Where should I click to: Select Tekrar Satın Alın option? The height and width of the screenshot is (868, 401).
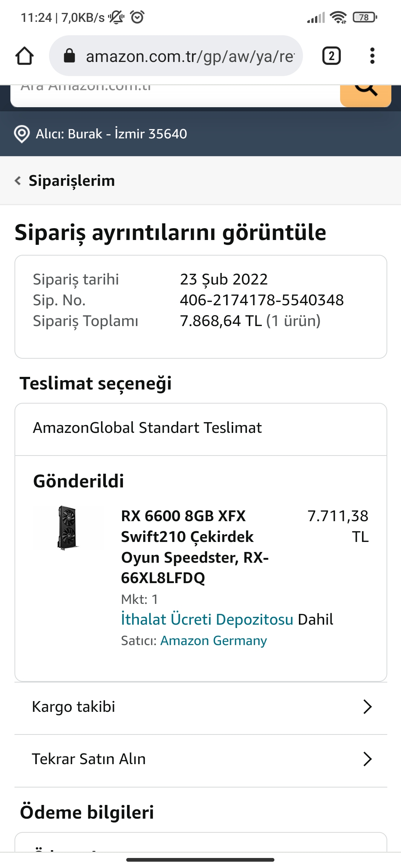[89, 759]
